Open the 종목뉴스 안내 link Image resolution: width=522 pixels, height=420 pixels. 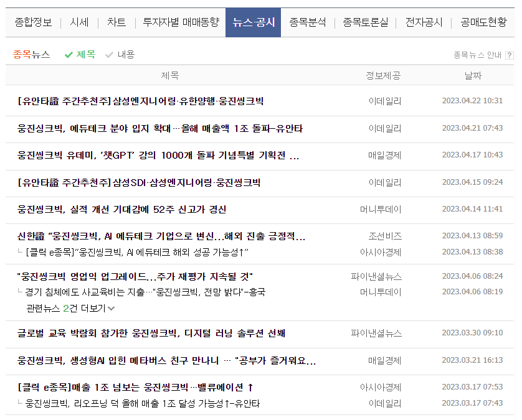point(477,55)
